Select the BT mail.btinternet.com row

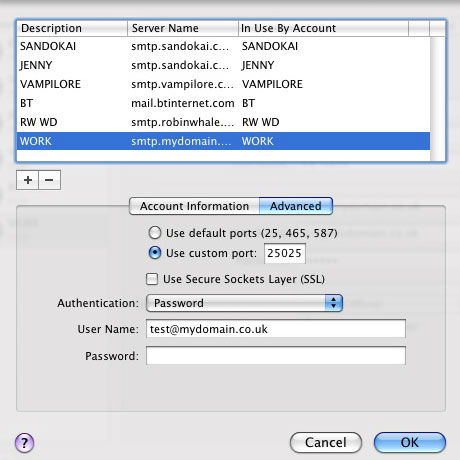[223, 103]
